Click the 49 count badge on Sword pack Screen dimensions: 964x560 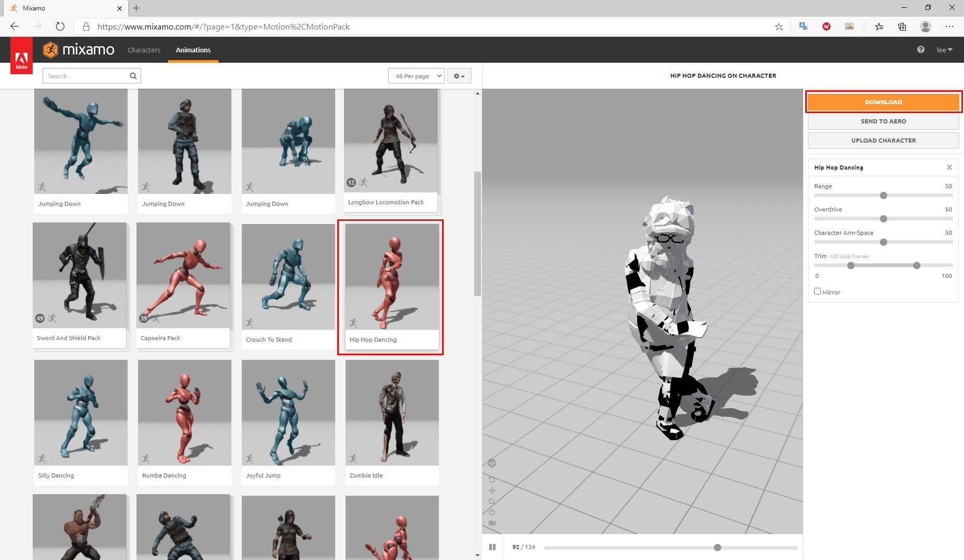[40, 318]
